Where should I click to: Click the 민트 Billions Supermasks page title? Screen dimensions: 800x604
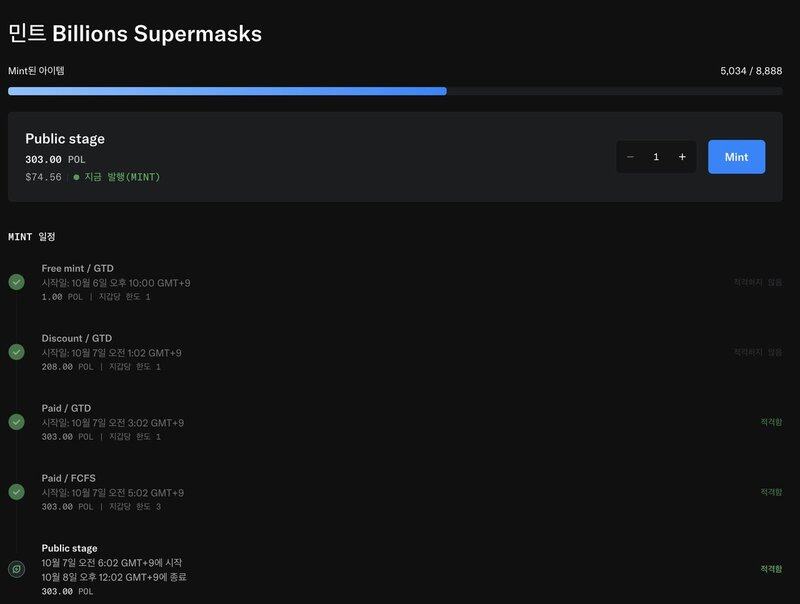tap(134, 33)
